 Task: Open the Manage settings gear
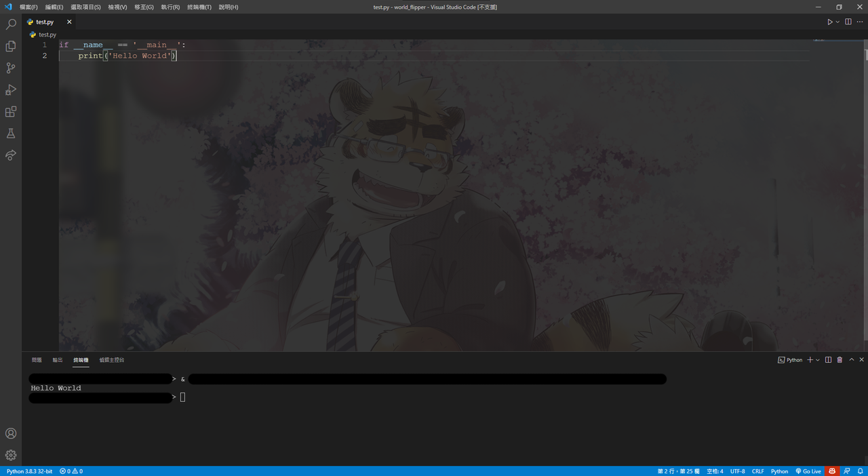(11, 455)
